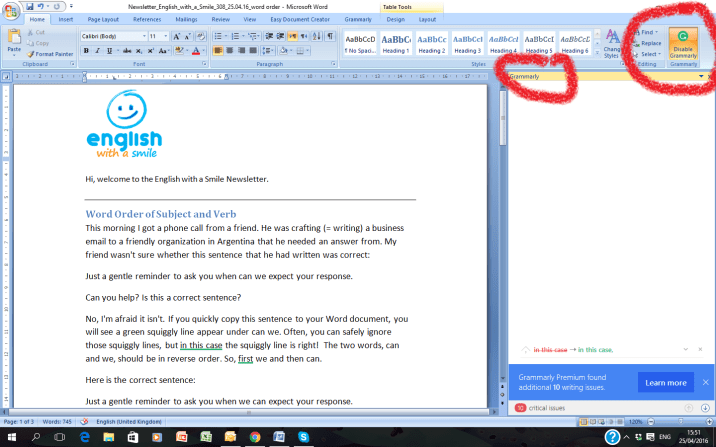Apply the Heading 2 style

tap(432, 43)
